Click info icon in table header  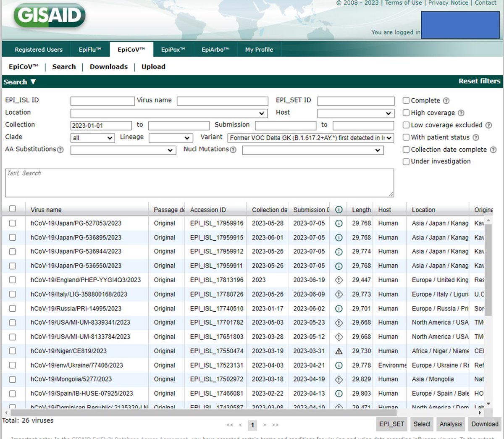click(x=339, y=210)
